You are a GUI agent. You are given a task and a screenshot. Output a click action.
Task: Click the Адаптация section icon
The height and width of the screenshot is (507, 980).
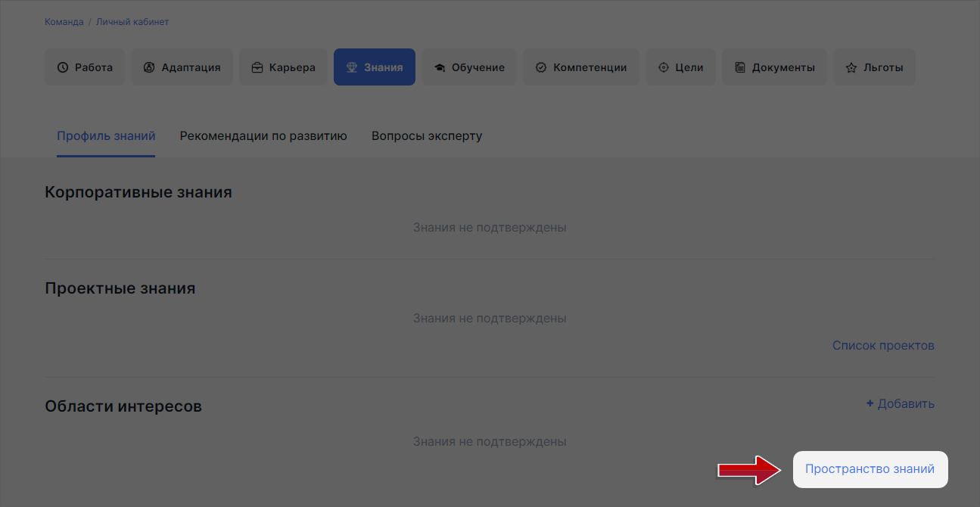point(148,67)
